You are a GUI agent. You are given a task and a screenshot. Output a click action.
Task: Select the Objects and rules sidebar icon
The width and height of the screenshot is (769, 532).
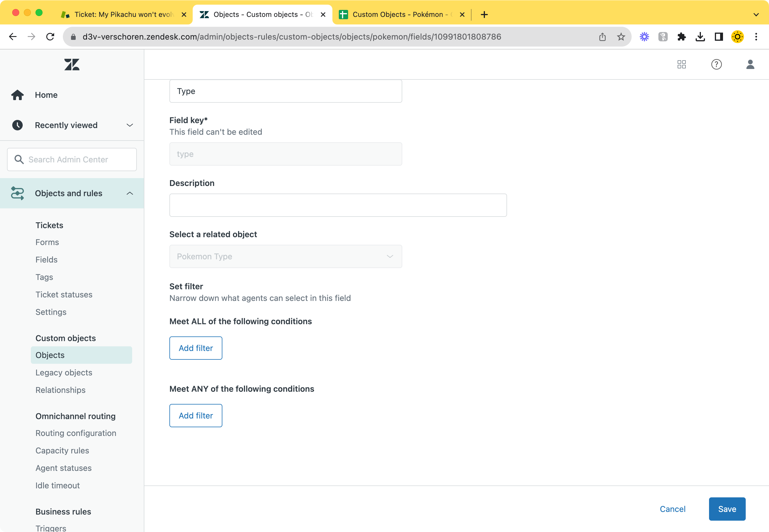click(17, 193)
